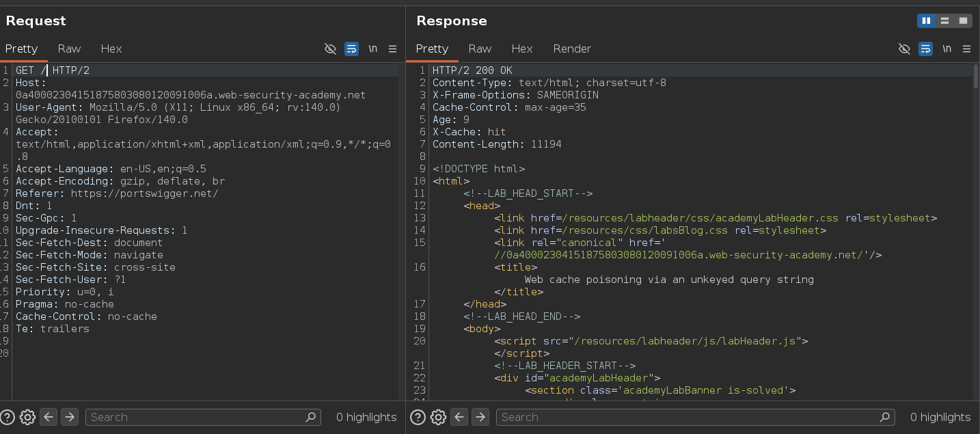Click labsBlog.css link line in Response

(x=660, y=230)
